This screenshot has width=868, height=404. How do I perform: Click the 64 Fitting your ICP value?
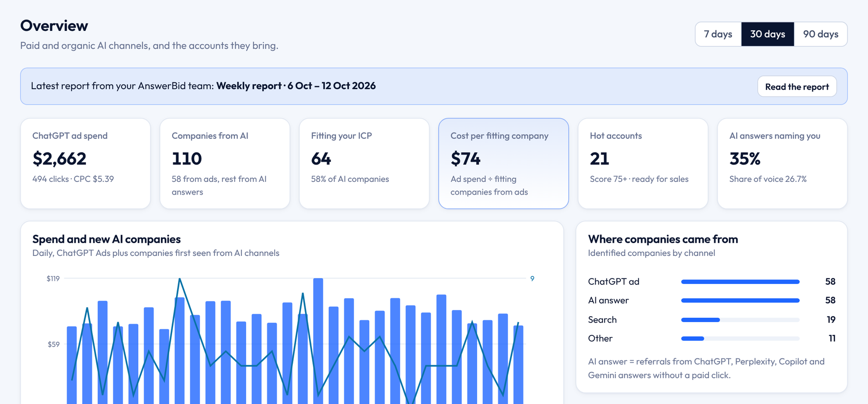pyautogui.click(x=321, y=158)
